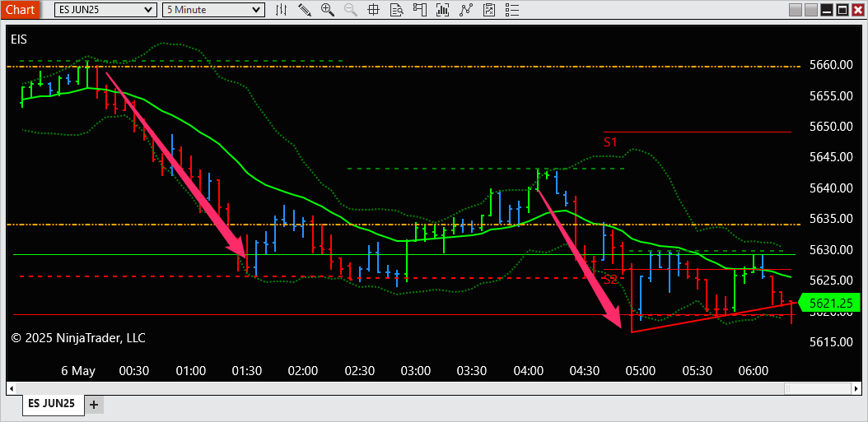
Task: Open the Bar Type chart style tool
Action: [282, 9]
